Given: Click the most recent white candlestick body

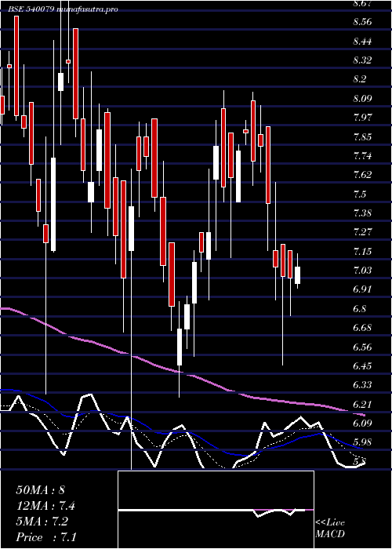Looking at the screenshot, I should pyautogui.click(x=297, y=275).
